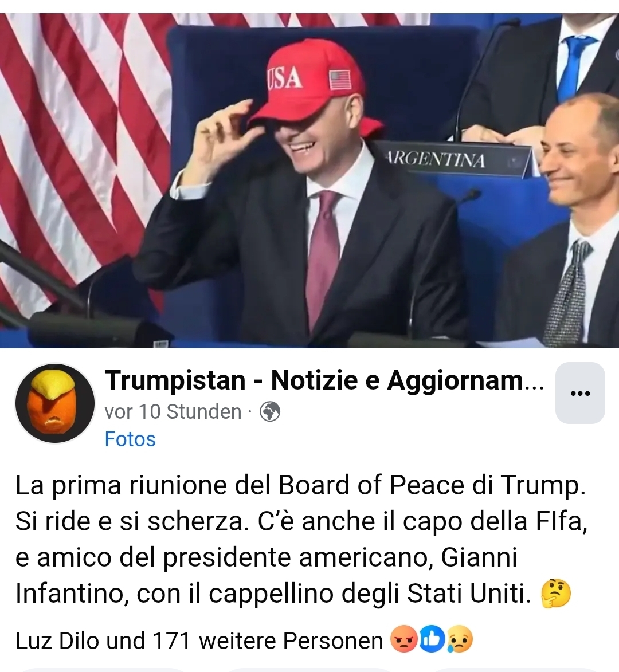This screenshot has height=672, width=619.
Task: Click the vor 10 Stunden timestamp
Action: (x=173, y=412)
